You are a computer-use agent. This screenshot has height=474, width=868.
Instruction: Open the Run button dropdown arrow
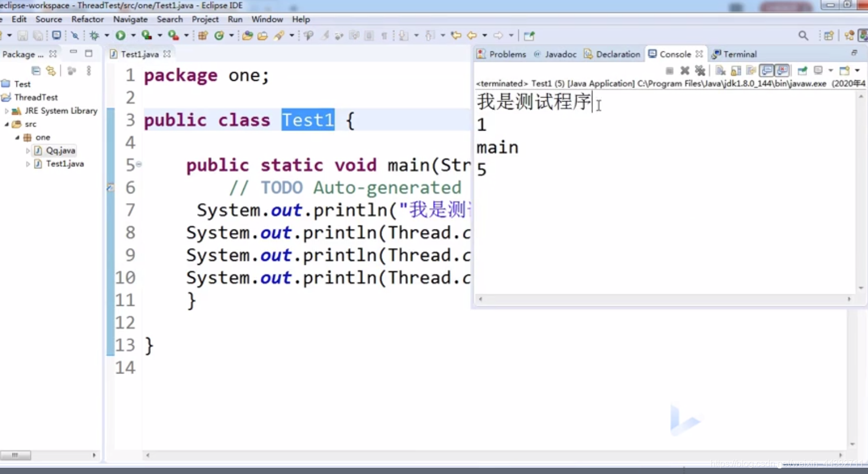(133, 36)
